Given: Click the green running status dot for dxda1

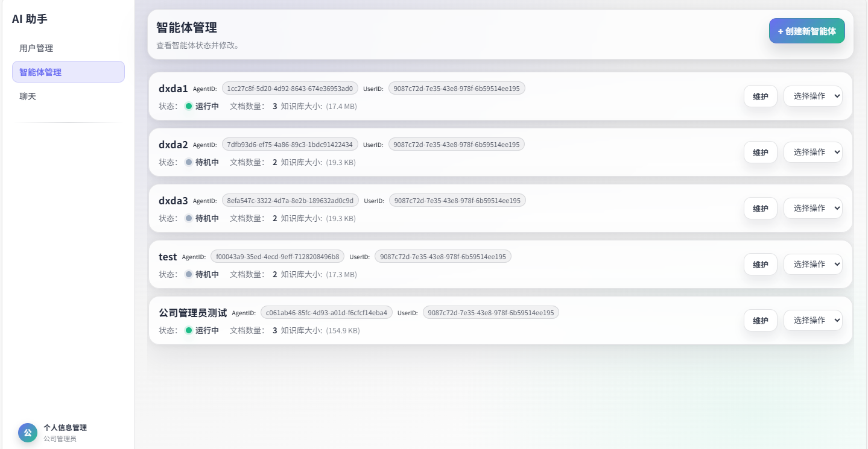Looking at the screenshot, I should click(x=188, y=106).
